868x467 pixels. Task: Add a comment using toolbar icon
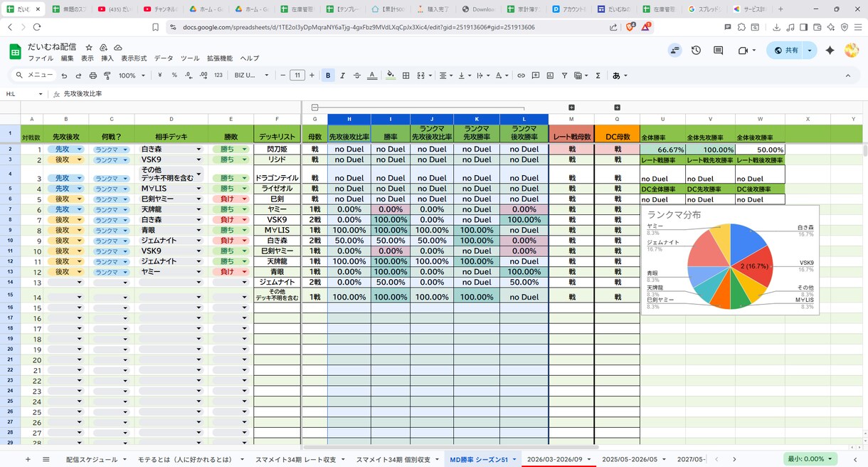[x=536, y=75]
